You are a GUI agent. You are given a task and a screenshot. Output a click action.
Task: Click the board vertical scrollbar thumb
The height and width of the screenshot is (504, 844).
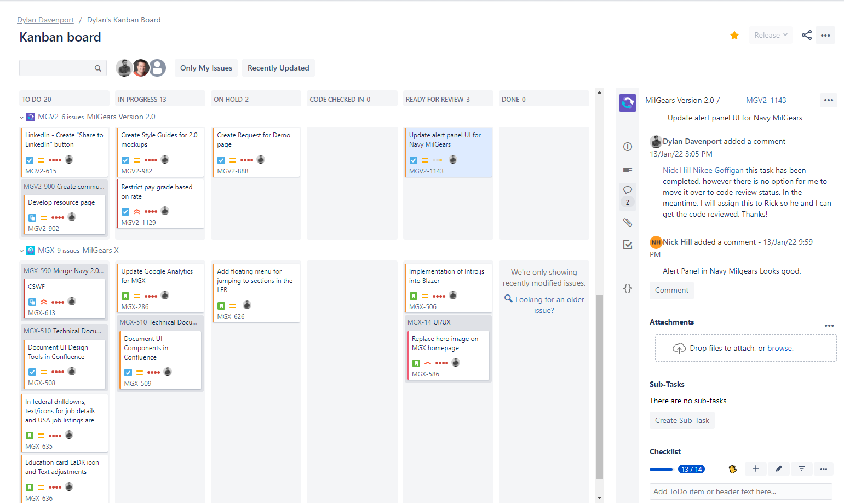pyautogui.click(x=599, y=386)
